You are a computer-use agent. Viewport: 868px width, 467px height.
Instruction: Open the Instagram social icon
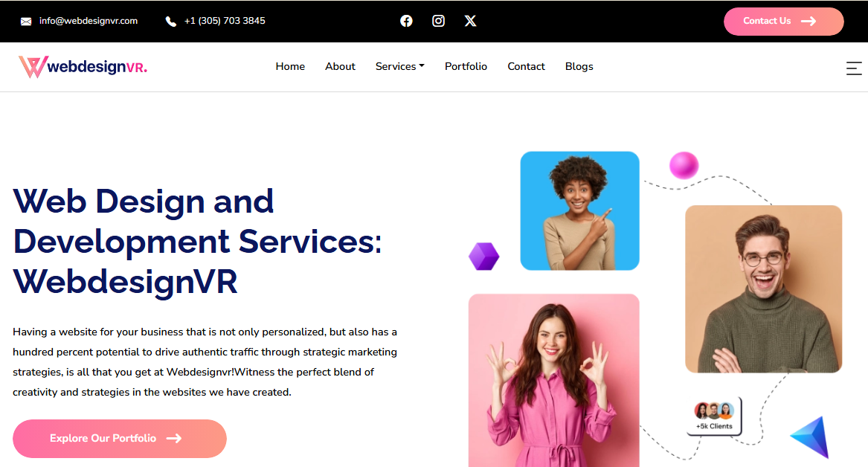(438, 21)
